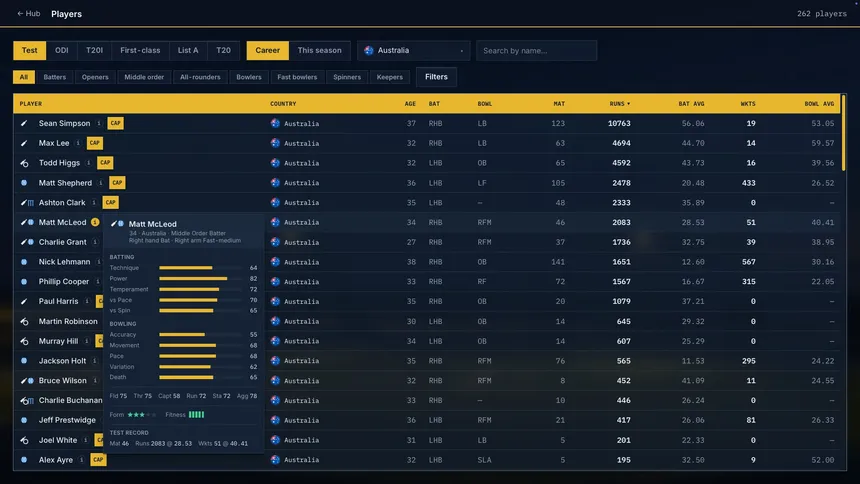860x484 pixels.
Task: Sort by the MAT column header
Action: (559, 104)
